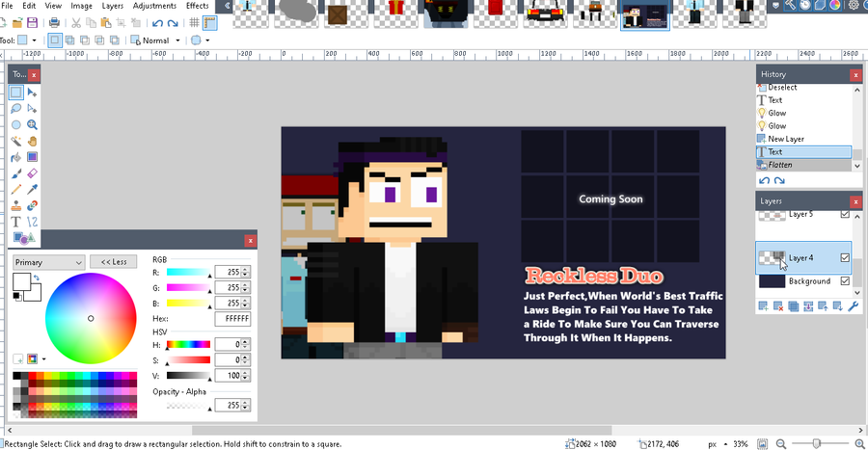Click the Undo arrow in main toolbar

click(158, 23)
